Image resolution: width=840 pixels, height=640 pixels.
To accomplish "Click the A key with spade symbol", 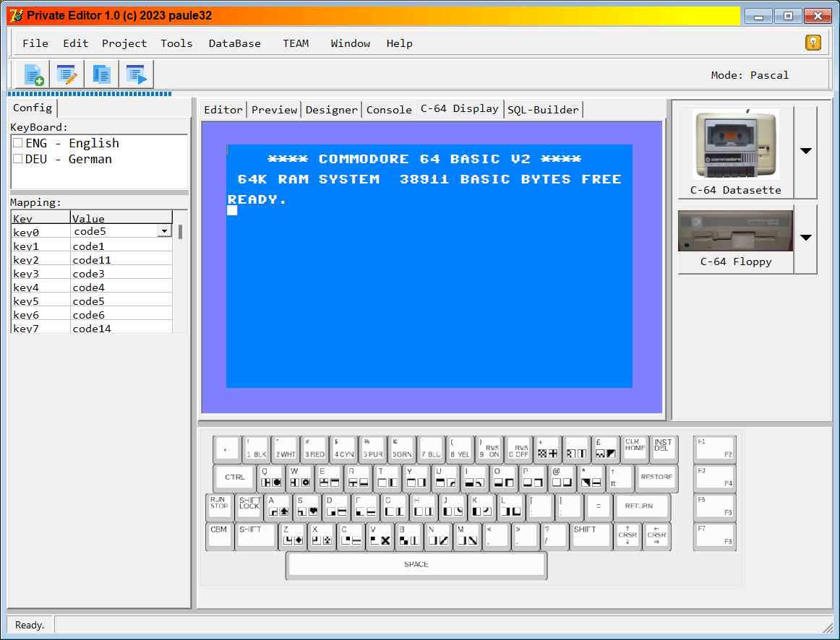I will (278, 507).
